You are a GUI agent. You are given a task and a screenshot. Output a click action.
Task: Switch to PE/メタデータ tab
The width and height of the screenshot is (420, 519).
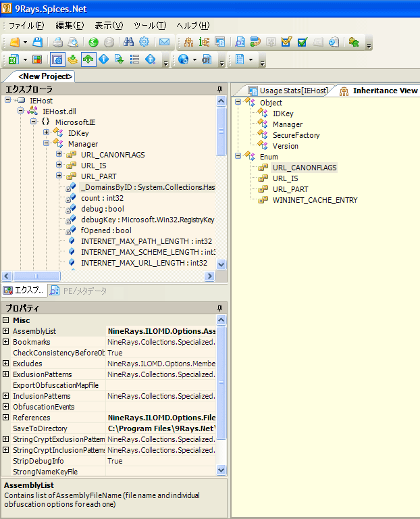[78, 291]
